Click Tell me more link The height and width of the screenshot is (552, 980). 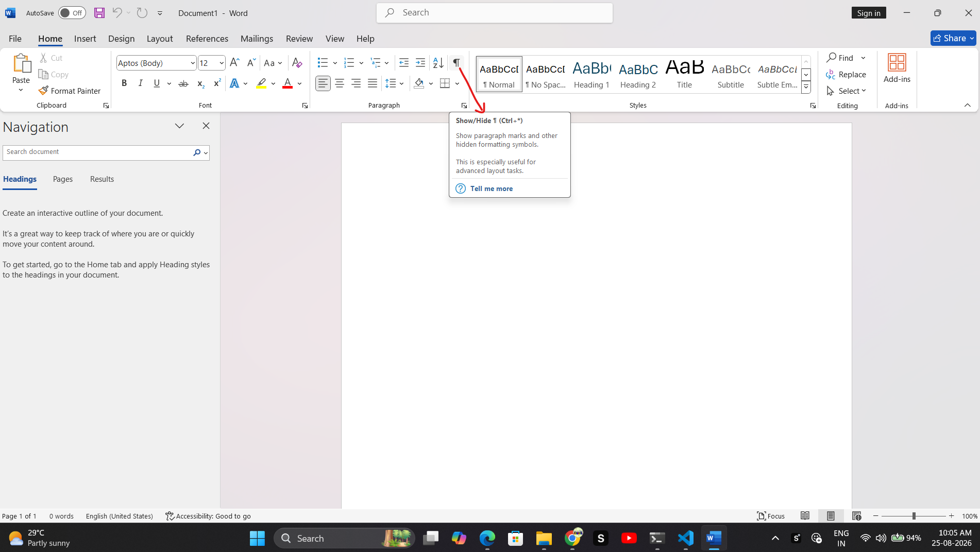coord(492,188)
